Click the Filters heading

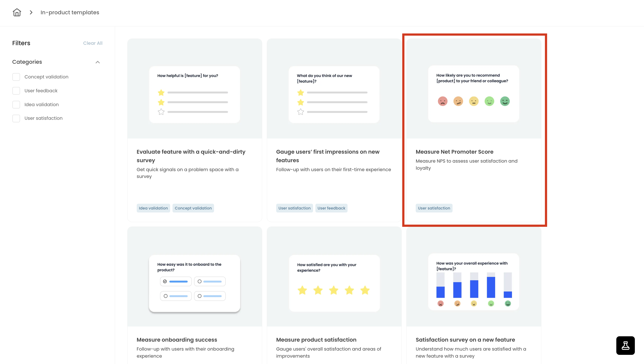pos(21,43)
